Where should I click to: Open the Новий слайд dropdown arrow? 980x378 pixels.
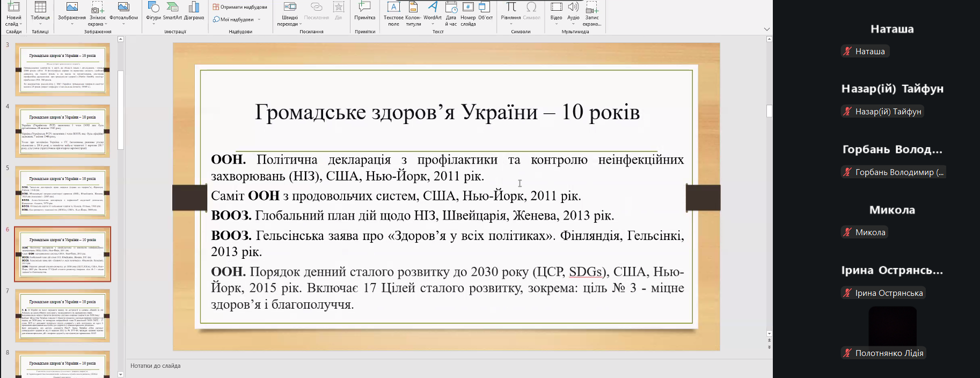pyautogui.click(x=20, y=24)
